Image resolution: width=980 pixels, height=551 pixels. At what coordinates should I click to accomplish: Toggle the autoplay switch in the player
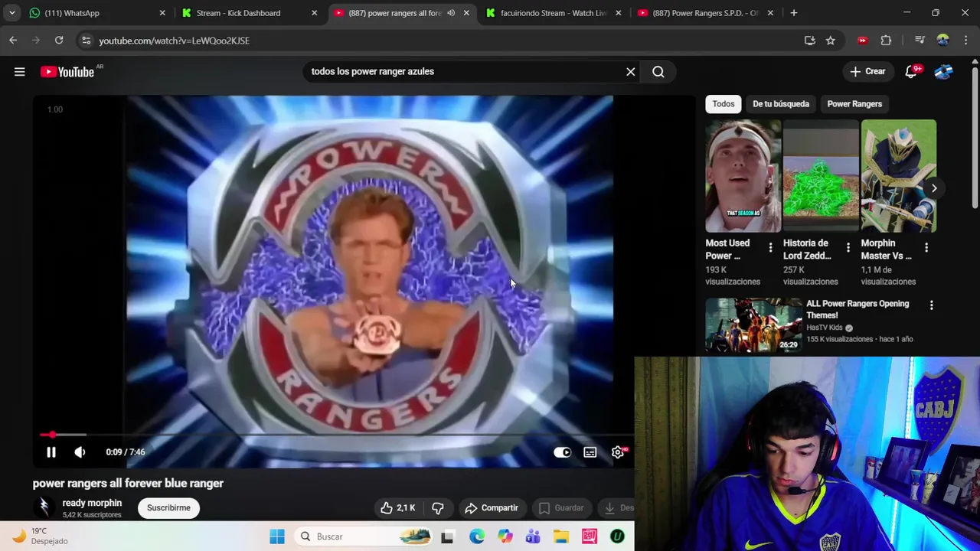(x=562, y=452)
